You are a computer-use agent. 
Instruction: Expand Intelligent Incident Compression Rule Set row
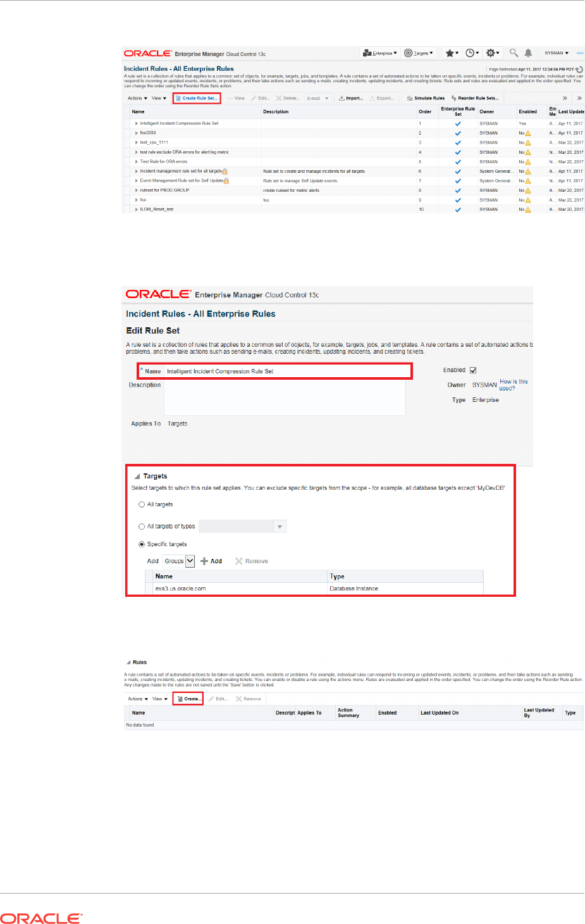coord(137,123)
